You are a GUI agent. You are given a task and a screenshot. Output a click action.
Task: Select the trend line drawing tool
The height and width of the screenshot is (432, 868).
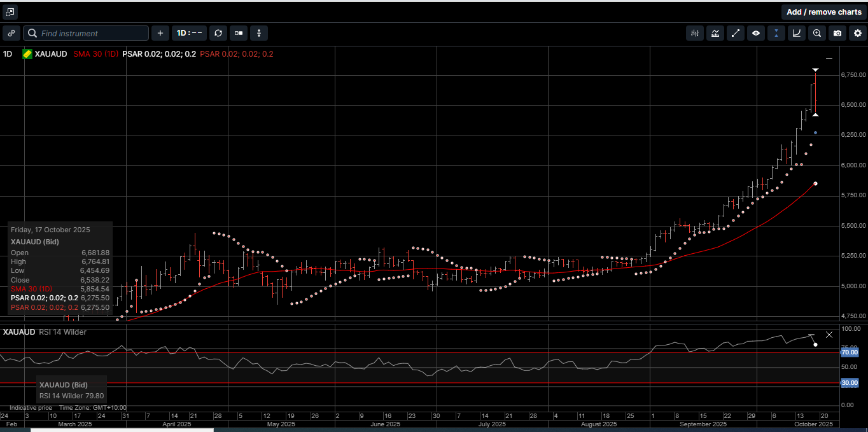pos(735,33)
